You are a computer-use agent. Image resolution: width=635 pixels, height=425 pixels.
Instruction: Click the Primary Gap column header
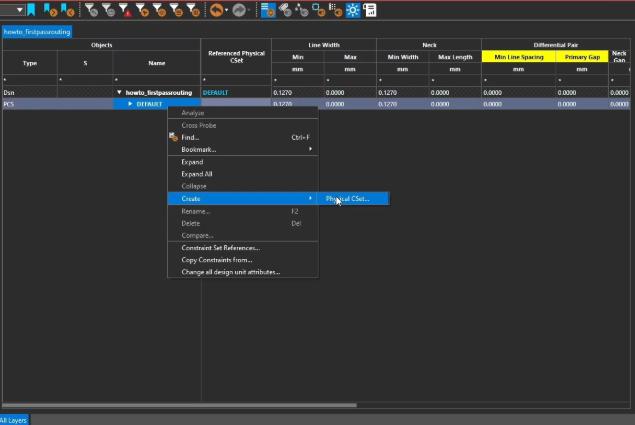582,57
